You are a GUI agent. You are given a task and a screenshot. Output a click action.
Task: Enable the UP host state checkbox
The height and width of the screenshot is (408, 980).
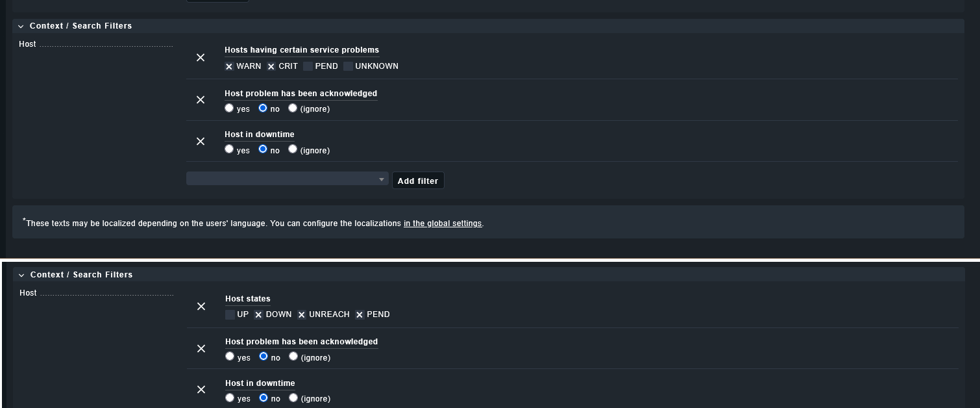230,315
